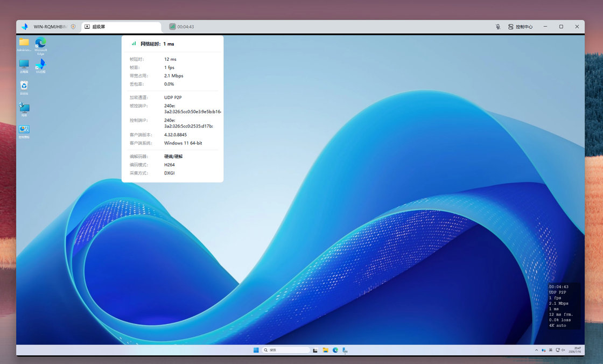The height and width of the screenshot is (364, 603).
Task: Select the UU远程 desktop shortcut
Action: [41, 66]
